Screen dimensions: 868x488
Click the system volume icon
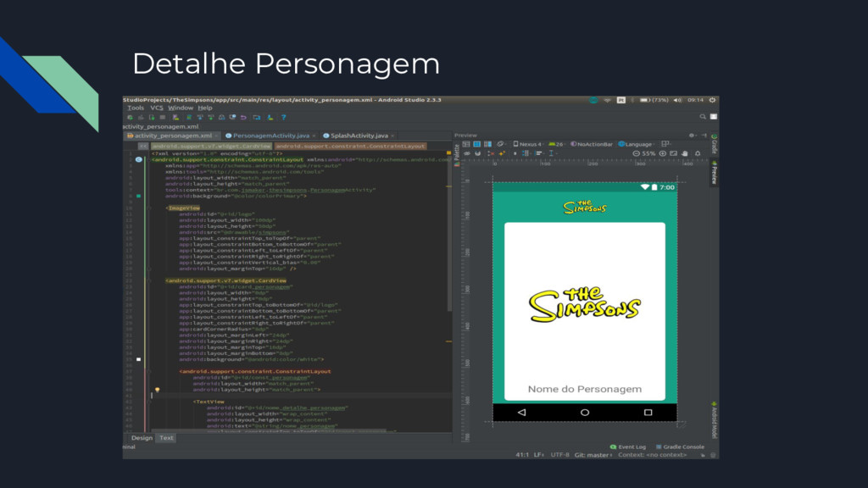point(677,100)
